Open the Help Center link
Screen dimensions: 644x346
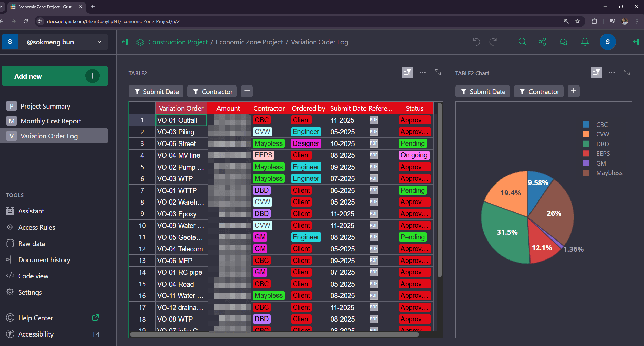35,318
